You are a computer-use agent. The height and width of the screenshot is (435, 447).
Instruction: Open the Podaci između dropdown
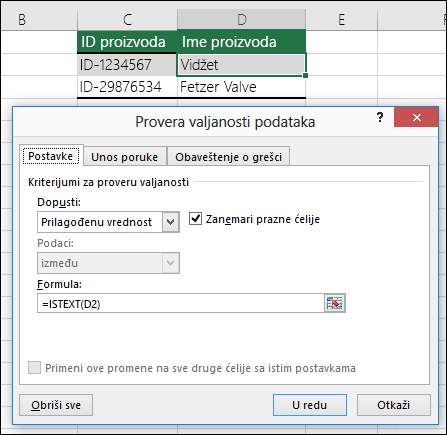[171, 263]
